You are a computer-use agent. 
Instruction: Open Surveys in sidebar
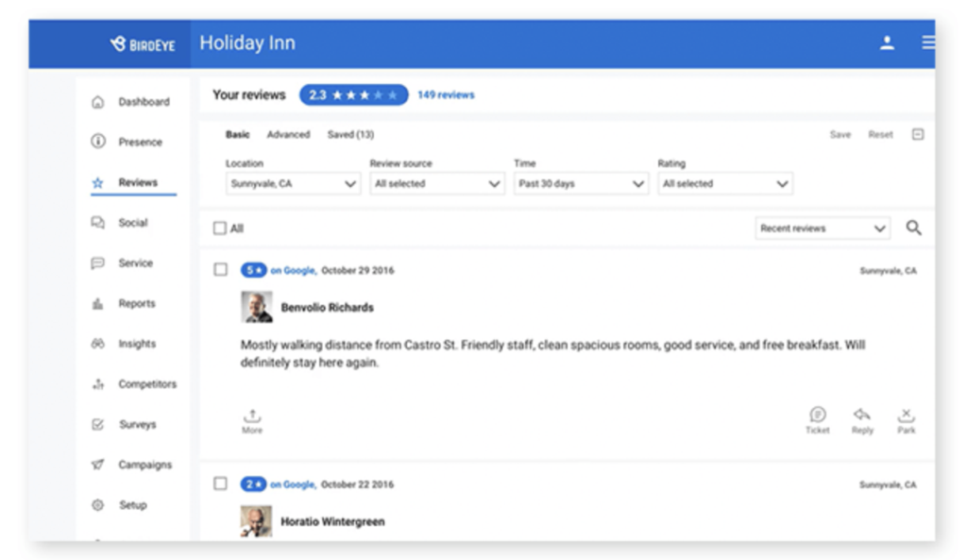point(137,424)
